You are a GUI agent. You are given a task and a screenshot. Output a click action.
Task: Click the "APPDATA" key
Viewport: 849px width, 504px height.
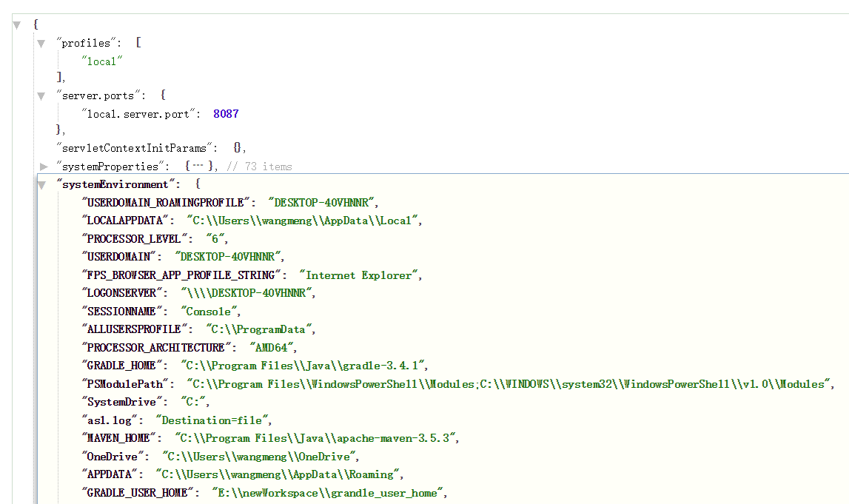(x=110, y=474)
